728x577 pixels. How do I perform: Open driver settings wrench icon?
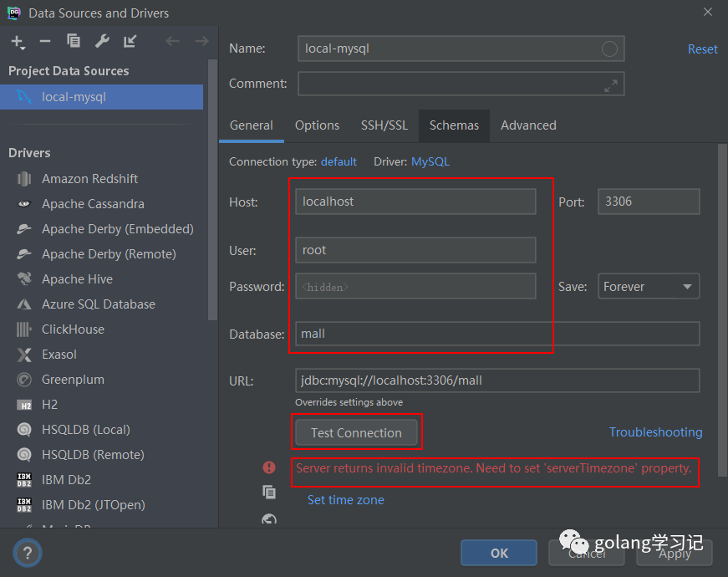coord(102,41)
